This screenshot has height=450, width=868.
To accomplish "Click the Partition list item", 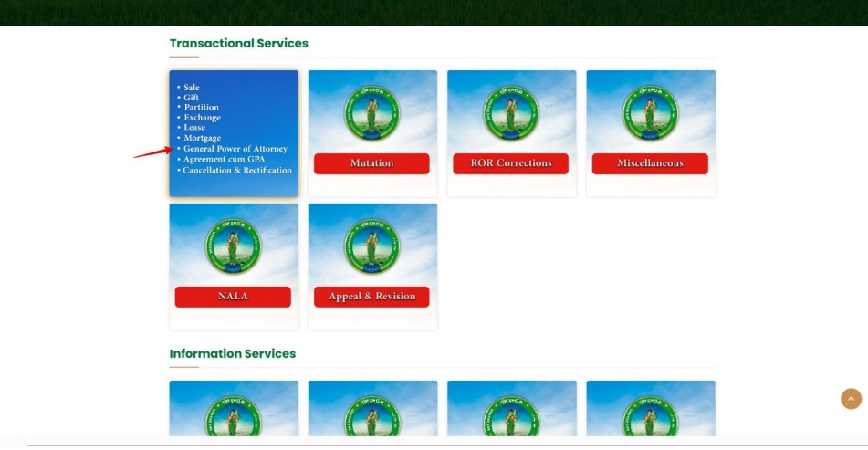I will click(201, 108).
